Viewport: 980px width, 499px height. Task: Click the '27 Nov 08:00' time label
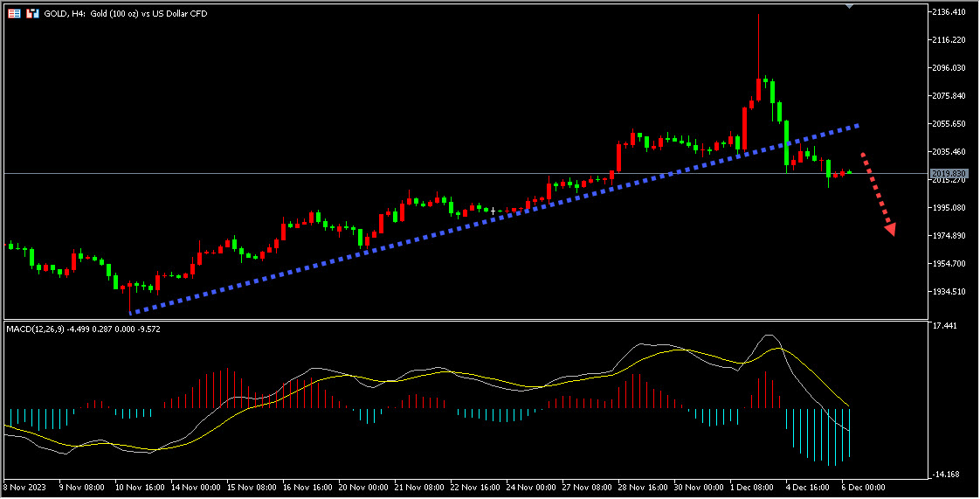click(x=587, y=487)
